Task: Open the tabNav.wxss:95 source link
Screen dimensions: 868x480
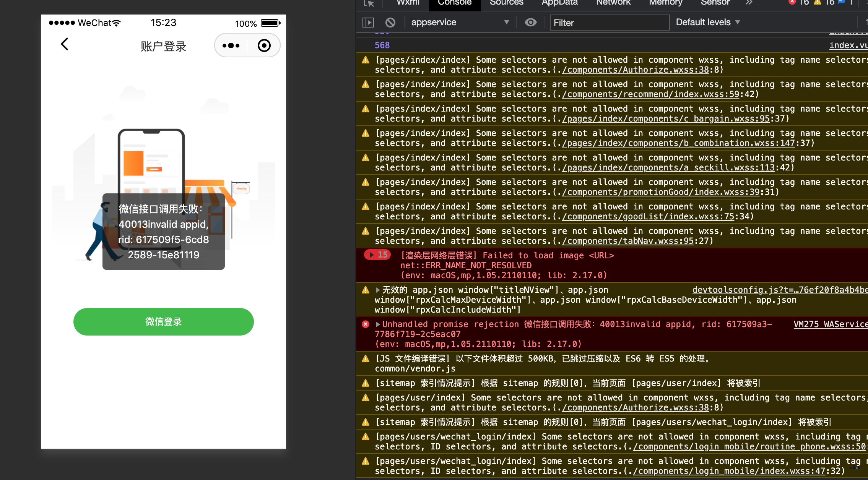Action: pyautogui.click(x=628, y=241)
